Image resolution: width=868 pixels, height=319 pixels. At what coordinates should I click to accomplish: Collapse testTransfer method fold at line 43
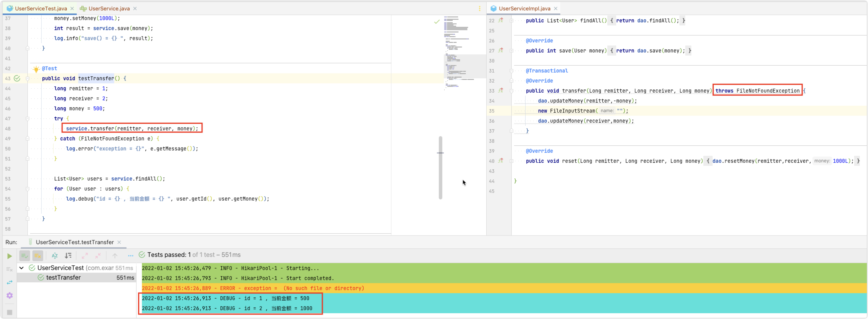coord(28,78)
